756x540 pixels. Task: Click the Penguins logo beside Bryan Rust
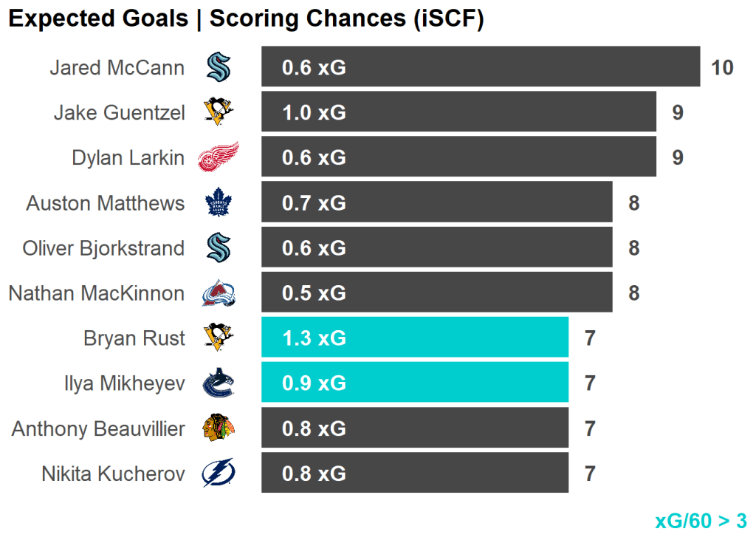pos(219,338)
